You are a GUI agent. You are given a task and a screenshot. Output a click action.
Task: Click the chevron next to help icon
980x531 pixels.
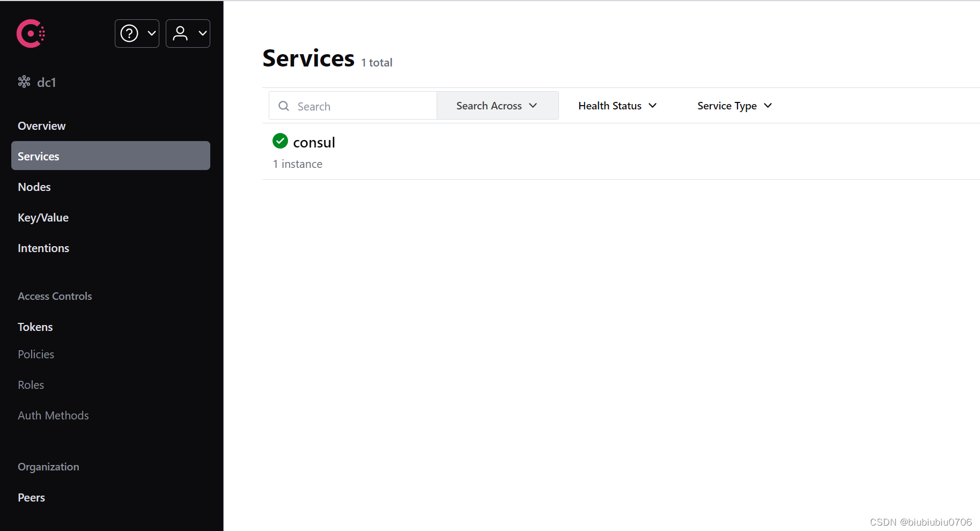coord(151,33)
